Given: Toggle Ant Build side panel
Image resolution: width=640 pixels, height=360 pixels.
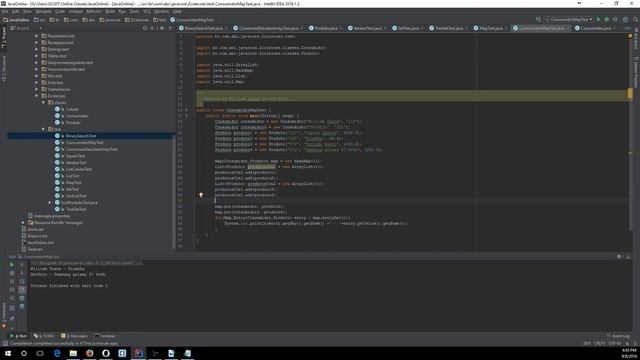Looking at the screenshot, I should [x=636, y=39].
